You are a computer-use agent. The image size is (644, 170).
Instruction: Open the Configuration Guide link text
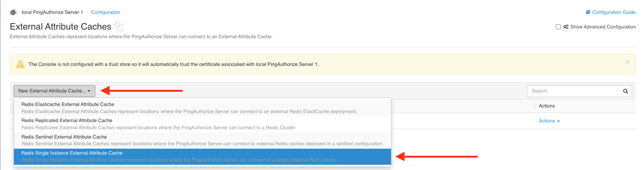[614, 12]
